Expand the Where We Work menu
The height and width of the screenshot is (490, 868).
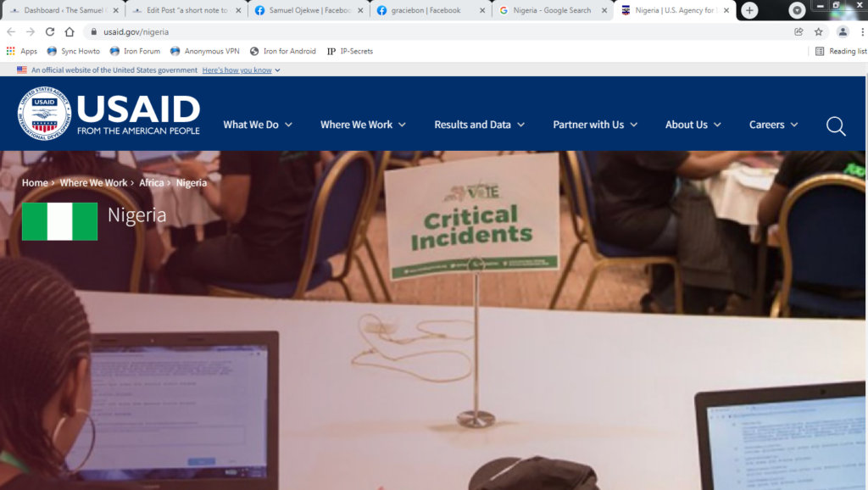(x=363, y=125)
